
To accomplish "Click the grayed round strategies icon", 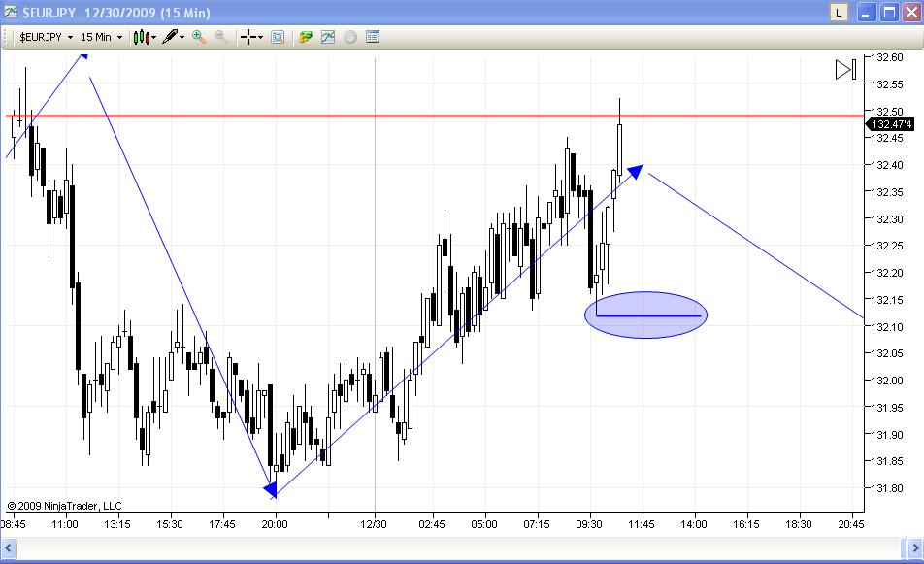I will [350, 37].
